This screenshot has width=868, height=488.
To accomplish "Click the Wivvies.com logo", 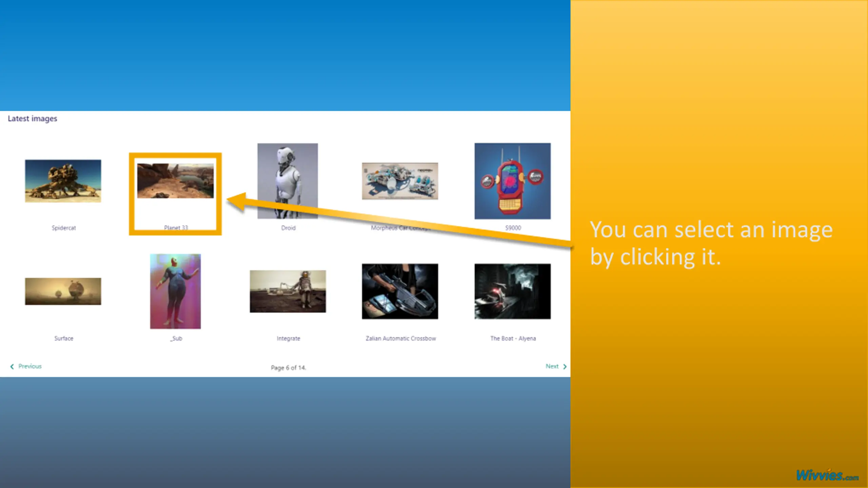I will (x=827, y=475).
